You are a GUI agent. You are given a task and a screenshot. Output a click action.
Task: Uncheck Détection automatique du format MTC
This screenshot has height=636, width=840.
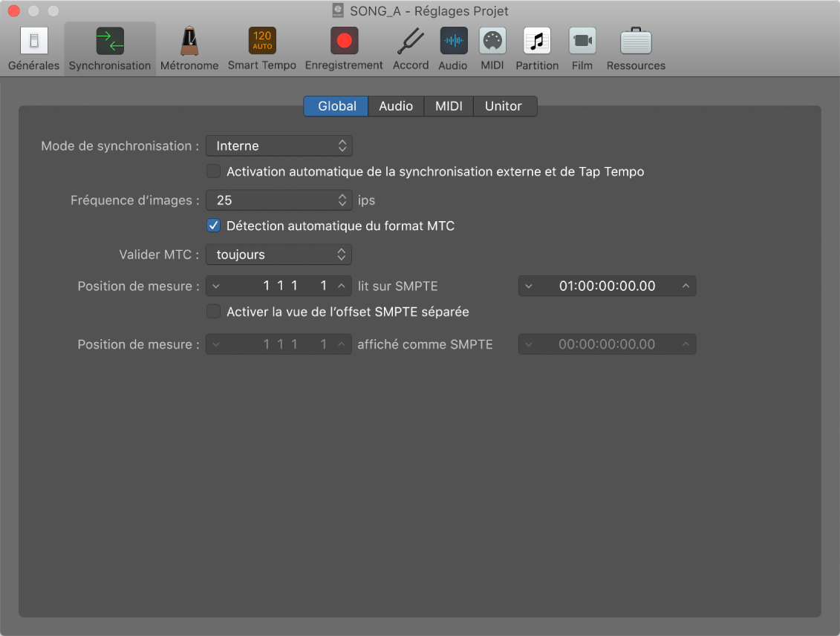click(x=214, y=226)
